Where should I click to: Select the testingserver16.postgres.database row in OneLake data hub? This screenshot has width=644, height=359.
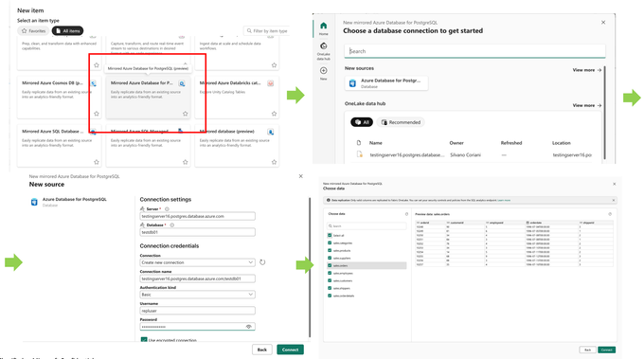coord(474,154)
